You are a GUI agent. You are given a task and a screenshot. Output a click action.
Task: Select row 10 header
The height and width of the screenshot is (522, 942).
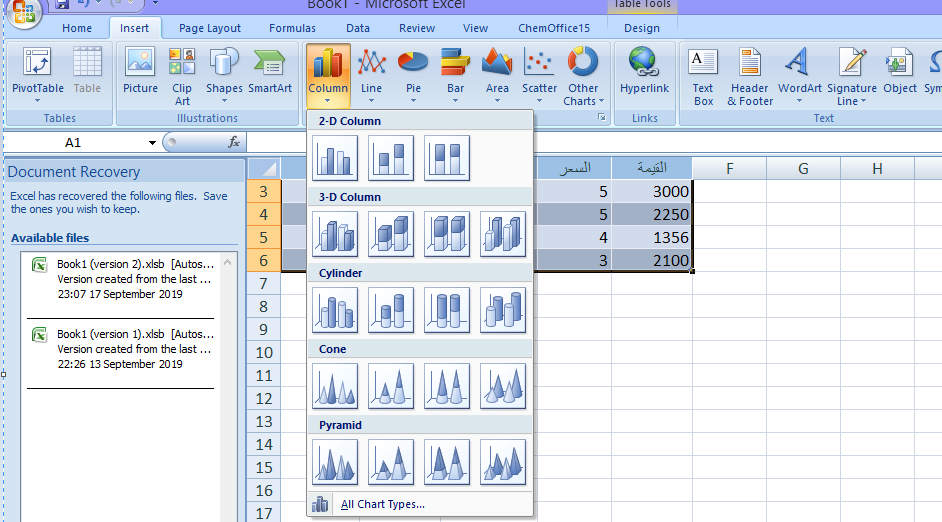pyautogui.click(x=264, y=353)
